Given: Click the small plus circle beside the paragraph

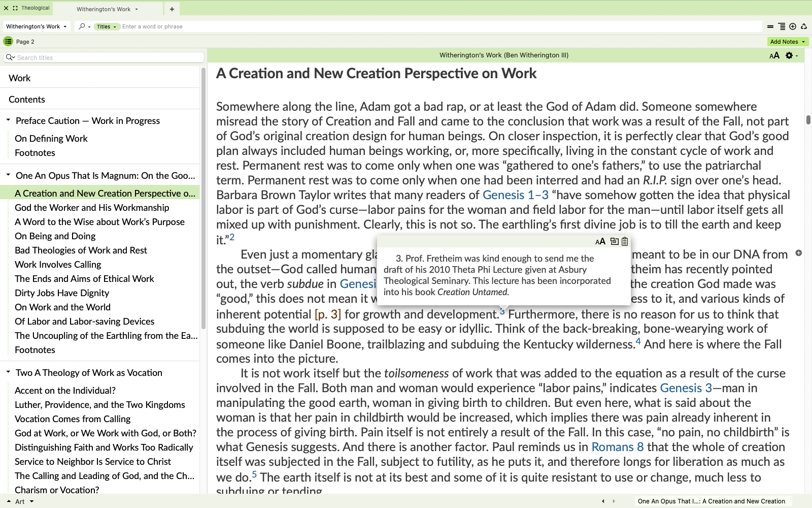Looking at the screenshot, I should tap(798, 253).
